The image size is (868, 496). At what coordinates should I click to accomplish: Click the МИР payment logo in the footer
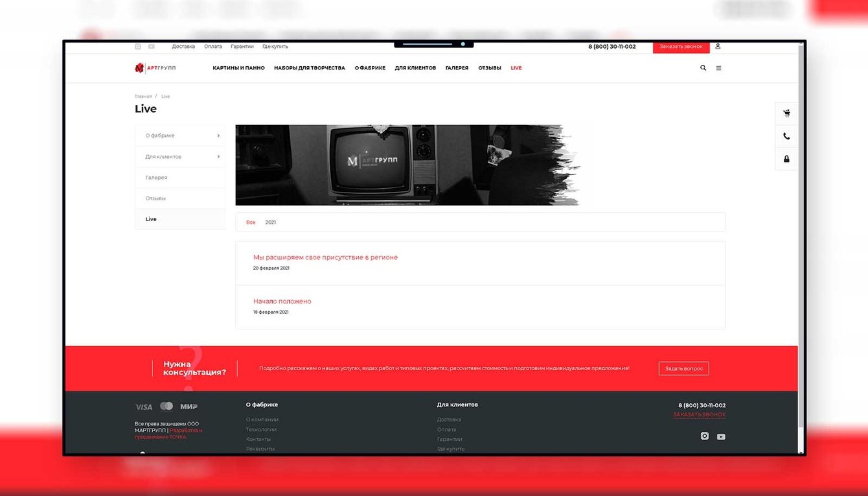point(188,407)
